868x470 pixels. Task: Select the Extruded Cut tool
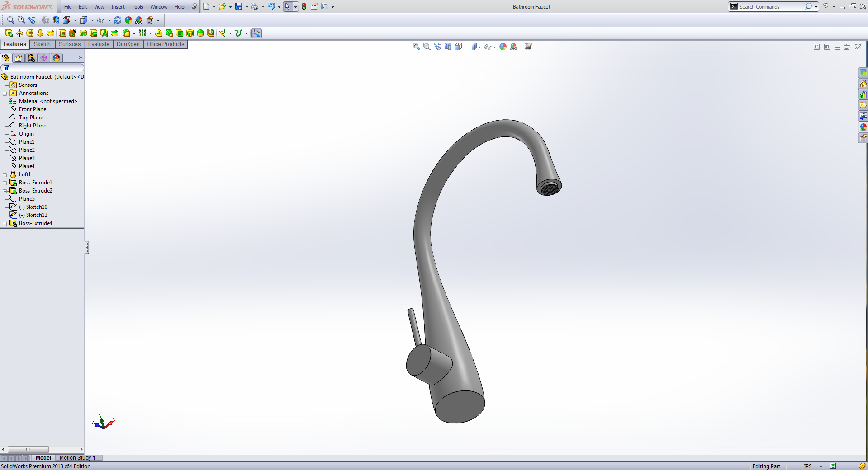(62, 33)
